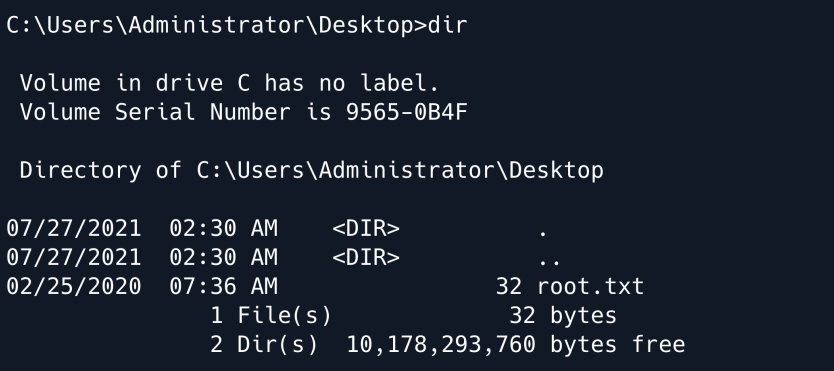Click the "2 Dir(s)" summary text
The height and width of the screenshot is (371, 834).
(x=264, y=344)
